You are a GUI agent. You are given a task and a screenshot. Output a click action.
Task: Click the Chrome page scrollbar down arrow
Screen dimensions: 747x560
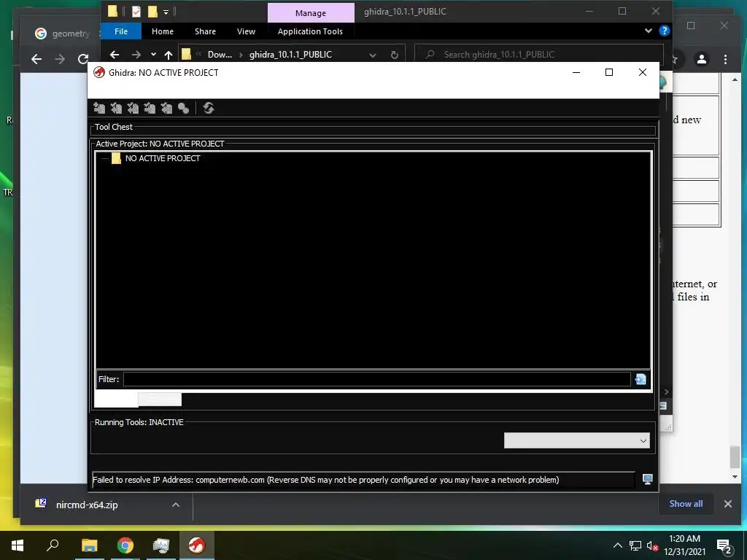pos(735,477)
